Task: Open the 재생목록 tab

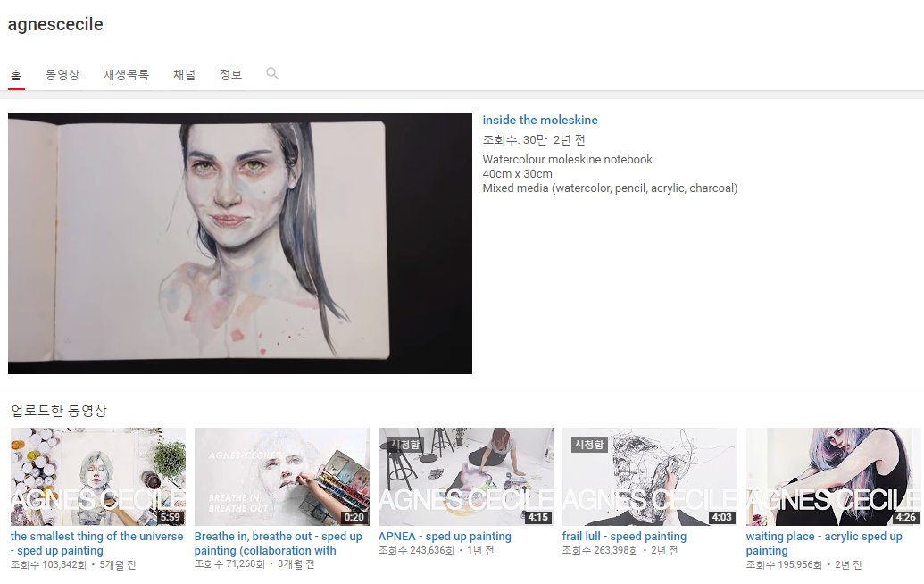Action: point(126,75)
